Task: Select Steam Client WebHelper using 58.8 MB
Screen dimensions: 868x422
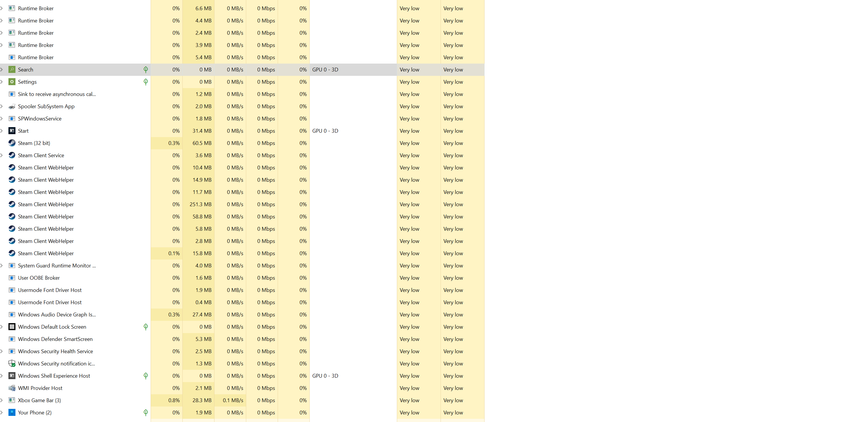Action: point(46,217)
